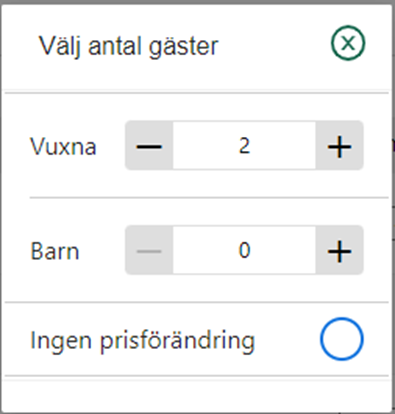Click the Barn label
The width and height of the screenshot is (395, 414).
(x=55, y=251)
